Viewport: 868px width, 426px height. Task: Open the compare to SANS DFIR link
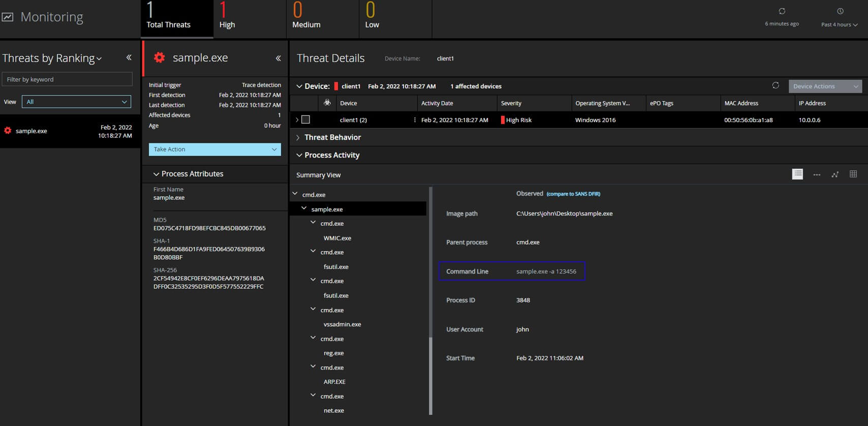tap(573, 194)
